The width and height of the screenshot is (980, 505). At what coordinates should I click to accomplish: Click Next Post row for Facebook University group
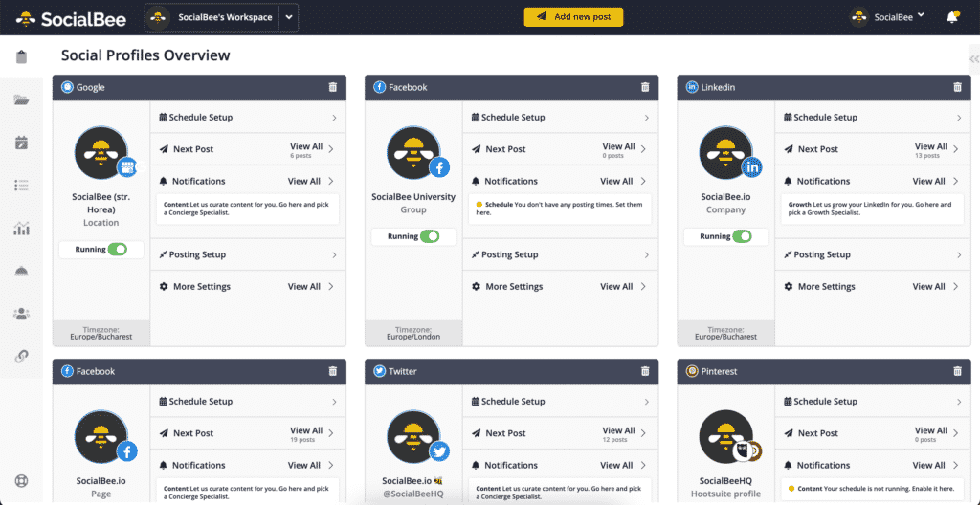pos(561,149)
